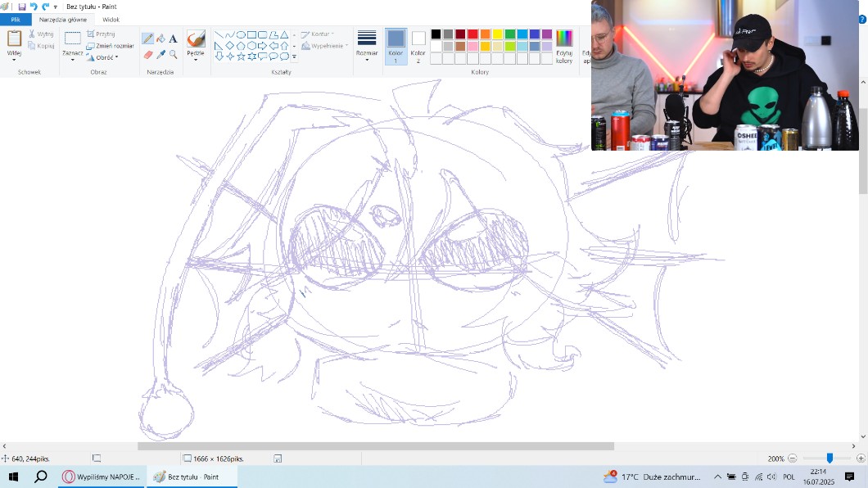Click the Save icon in title bar
The width and height of the screenshot is (868, 488).
point(22,7)
